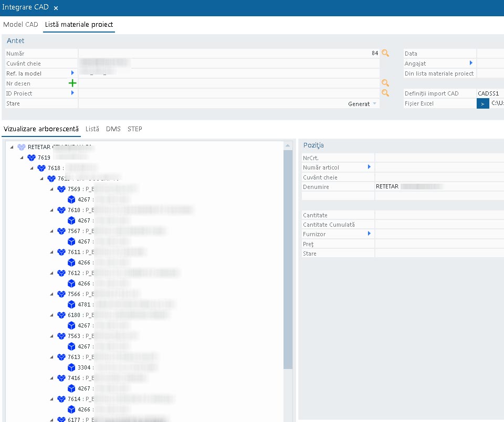Open the Listă view tab

92,129
